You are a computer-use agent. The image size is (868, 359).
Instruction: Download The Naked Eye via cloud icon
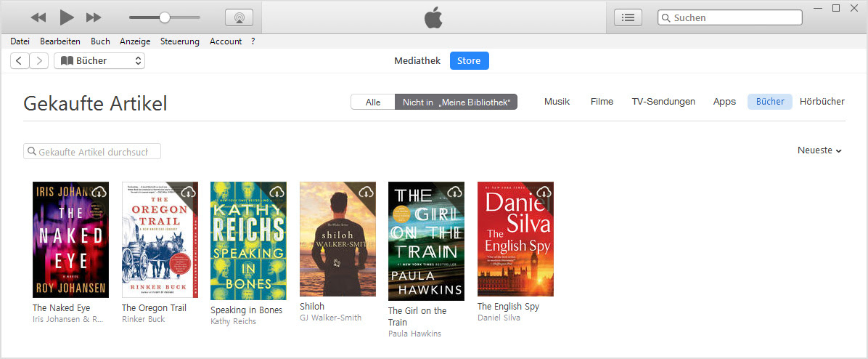(x=99, y=193)
